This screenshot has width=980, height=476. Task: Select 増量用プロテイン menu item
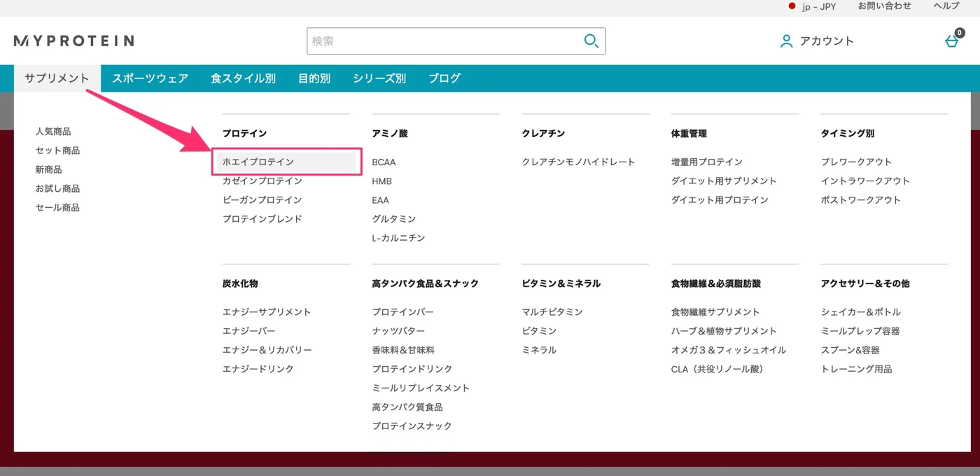(x=707, y=162)
